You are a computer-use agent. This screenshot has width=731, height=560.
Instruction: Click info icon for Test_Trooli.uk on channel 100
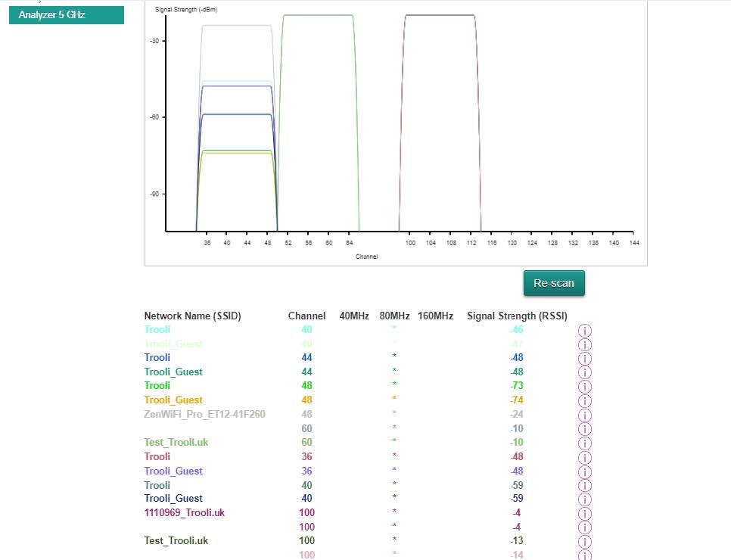click(x=584, y=541)
